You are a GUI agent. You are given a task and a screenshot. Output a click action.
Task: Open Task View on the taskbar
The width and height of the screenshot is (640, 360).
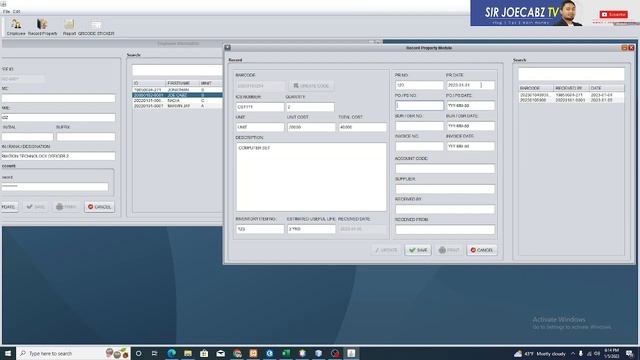155,353
